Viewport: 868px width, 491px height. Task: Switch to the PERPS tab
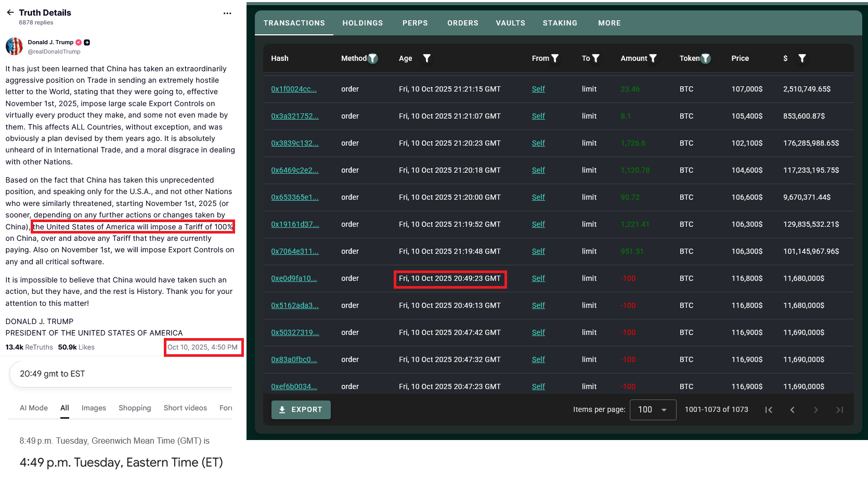coord(415,23)
